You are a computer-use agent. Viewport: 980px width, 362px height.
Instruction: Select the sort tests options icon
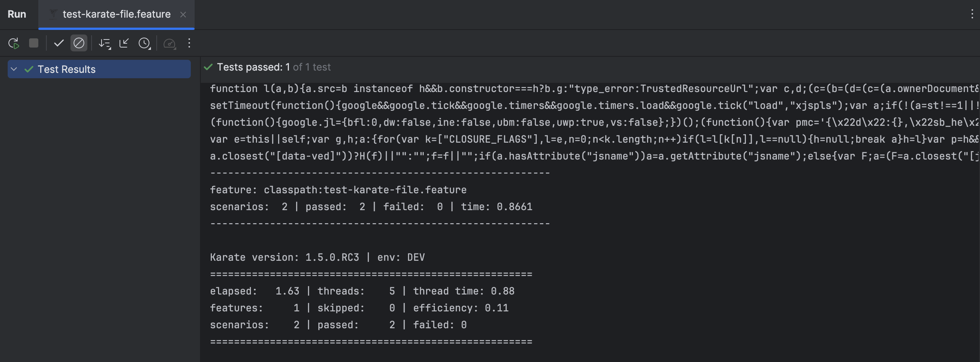click(x=104, y=43)
